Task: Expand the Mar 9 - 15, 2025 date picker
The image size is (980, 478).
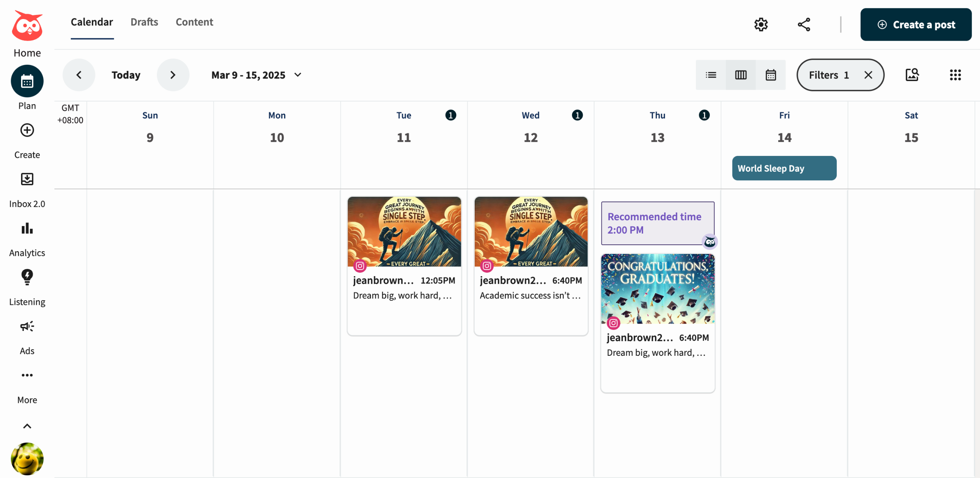Action: [x=256, y=75]
